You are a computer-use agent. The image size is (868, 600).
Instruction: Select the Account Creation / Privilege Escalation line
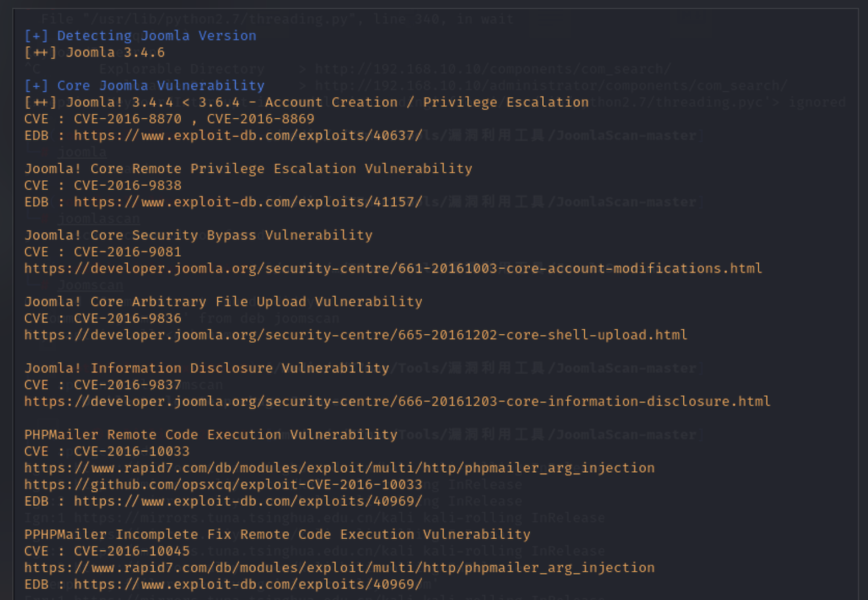coord(306,102)
